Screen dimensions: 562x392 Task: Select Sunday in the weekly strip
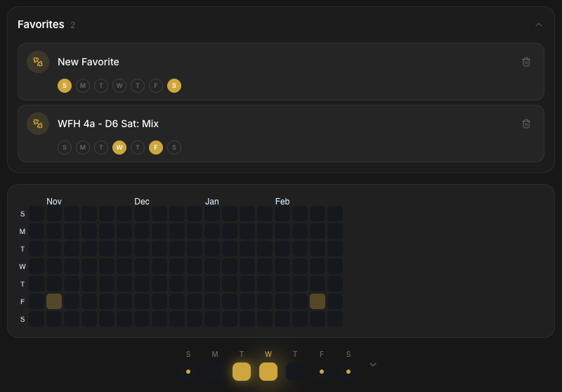point(188,371)
